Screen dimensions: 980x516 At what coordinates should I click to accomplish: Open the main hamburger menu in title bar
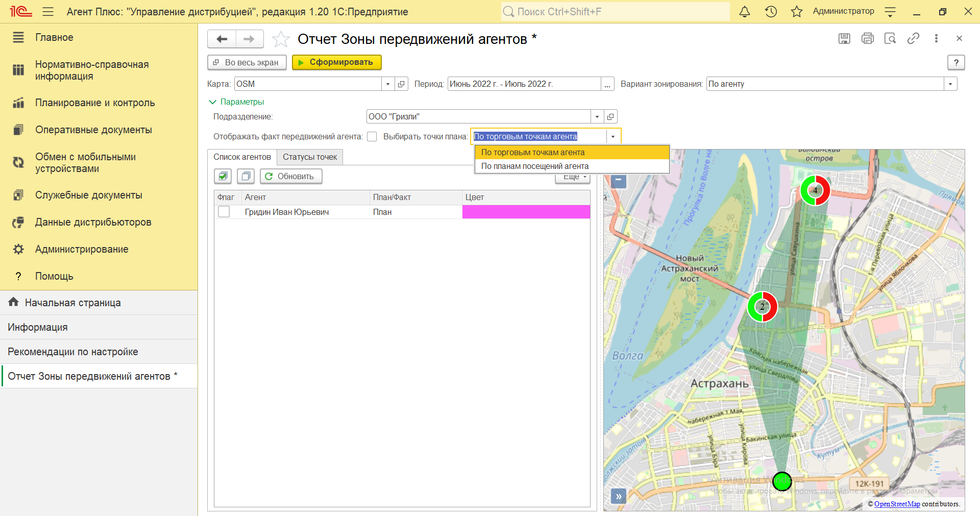point(48,11)
